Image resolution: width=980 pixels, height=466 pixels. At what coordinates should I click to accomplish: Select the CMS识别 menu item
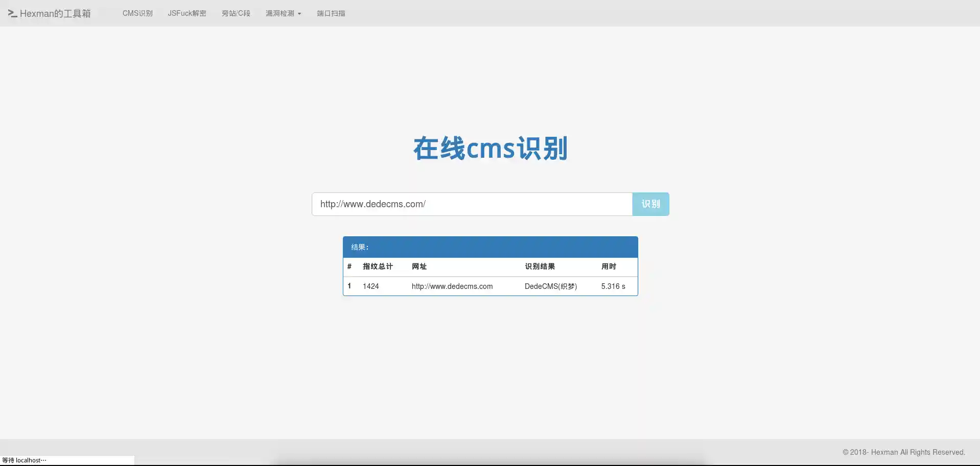137,13
